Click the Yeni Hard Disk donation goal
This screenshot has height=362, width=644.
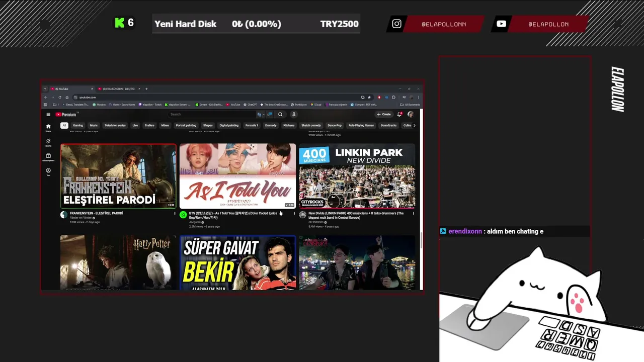(x=256, y=24)
